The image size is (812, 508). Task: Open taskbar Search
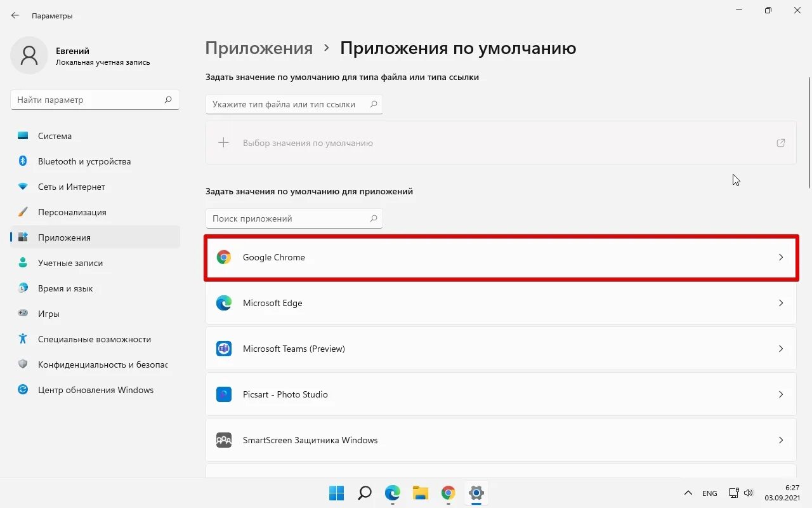364,493
